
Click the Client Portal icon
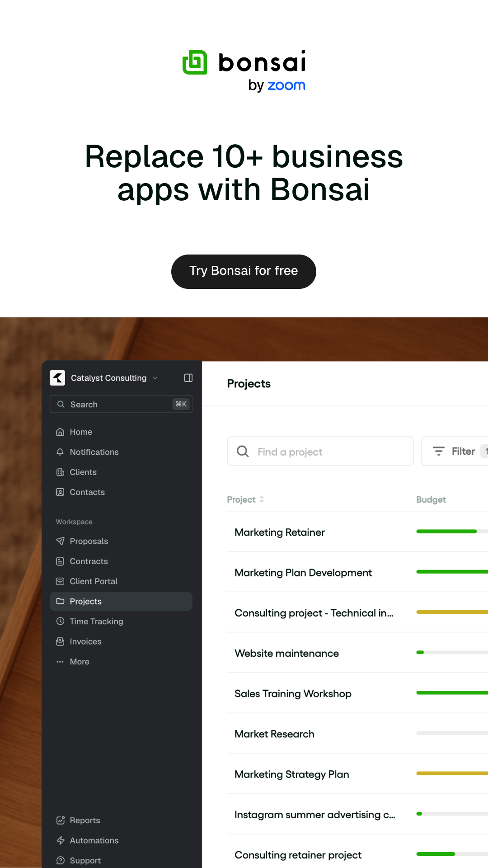(x=60, y=581)
